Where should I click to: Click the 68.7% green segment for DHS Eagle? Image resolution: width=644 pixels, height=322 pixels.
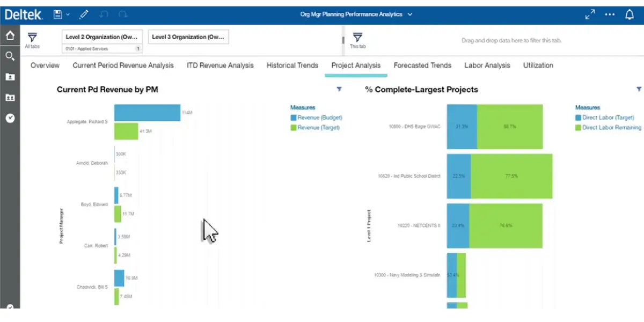[x=510, y=127]
